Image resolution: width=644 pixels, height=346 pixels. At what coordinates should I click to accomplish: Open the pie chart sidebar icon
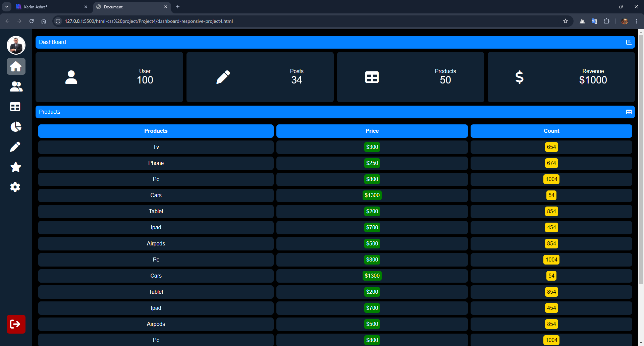(x=16, y=127)
